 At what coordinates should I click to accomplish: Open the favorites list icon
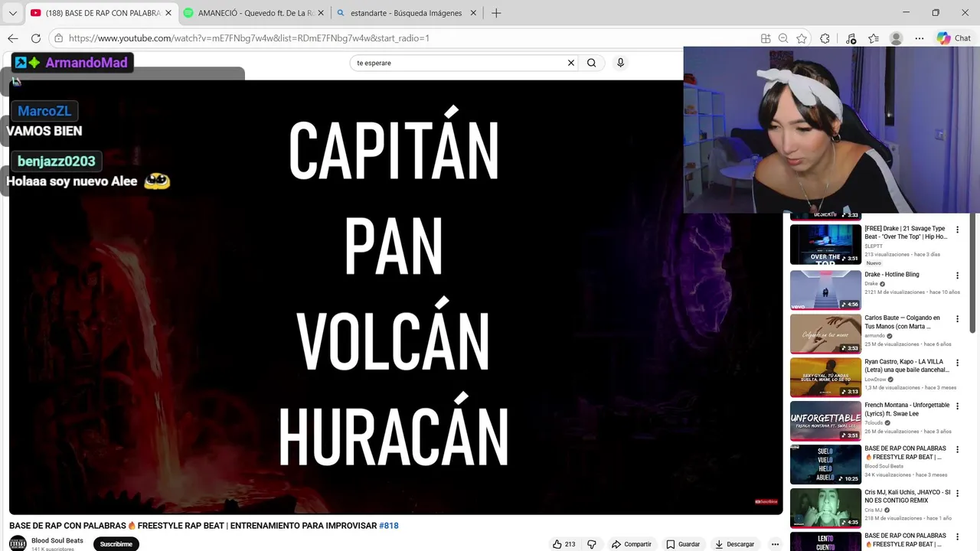[x=874, y=38]
